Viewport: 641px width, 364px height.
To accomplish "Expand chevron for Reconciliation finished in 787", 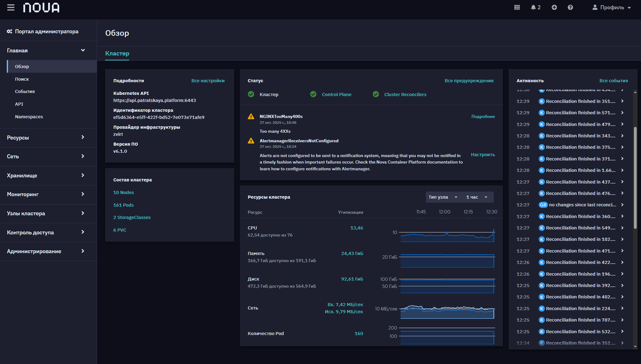I will point(622,320).
